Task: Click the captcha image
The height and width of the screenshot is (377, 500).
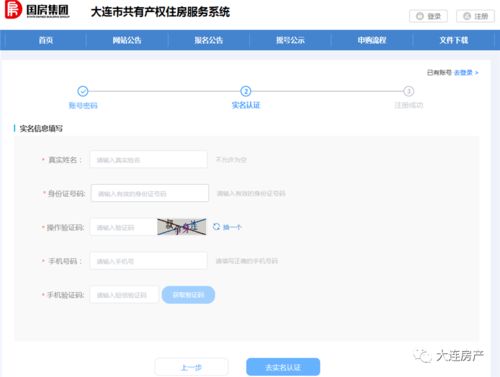Action: click(x=182, y=227)
